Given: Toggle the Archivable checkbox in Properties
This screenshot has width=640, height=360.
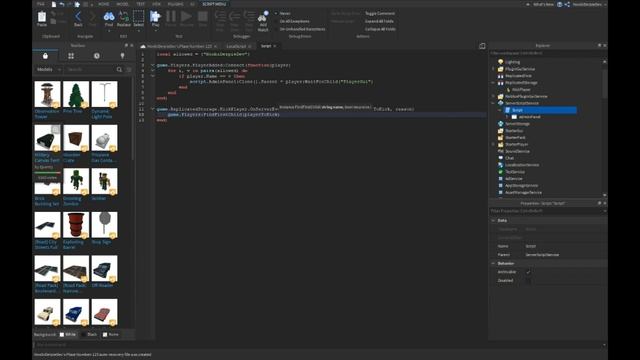Looking at the screenshot, I should 528,272.
